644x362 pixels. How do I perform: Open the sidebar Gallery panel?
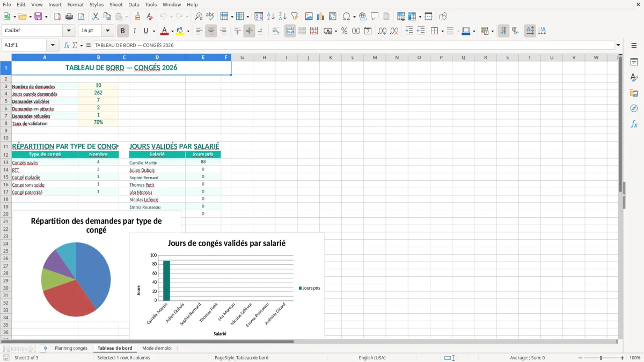coord(634,93)
